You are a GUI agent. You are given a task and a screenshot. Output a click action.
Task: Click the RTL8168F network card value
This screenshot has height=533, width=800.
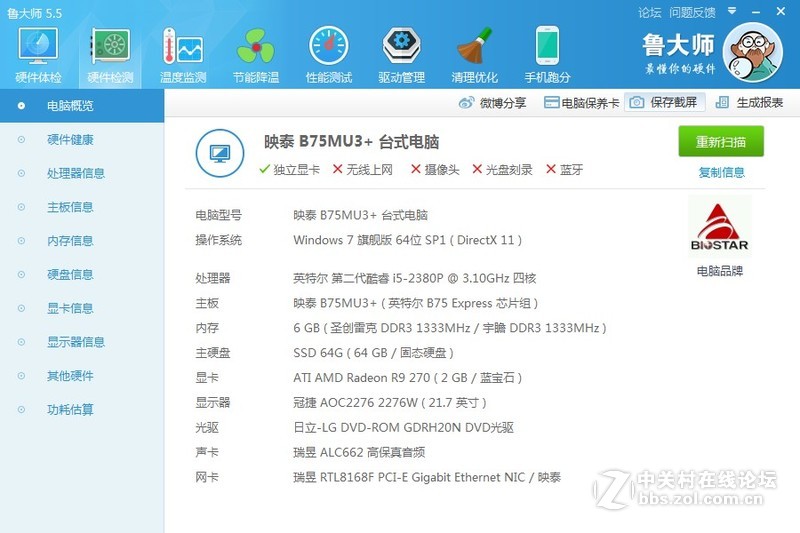[427, 477]
